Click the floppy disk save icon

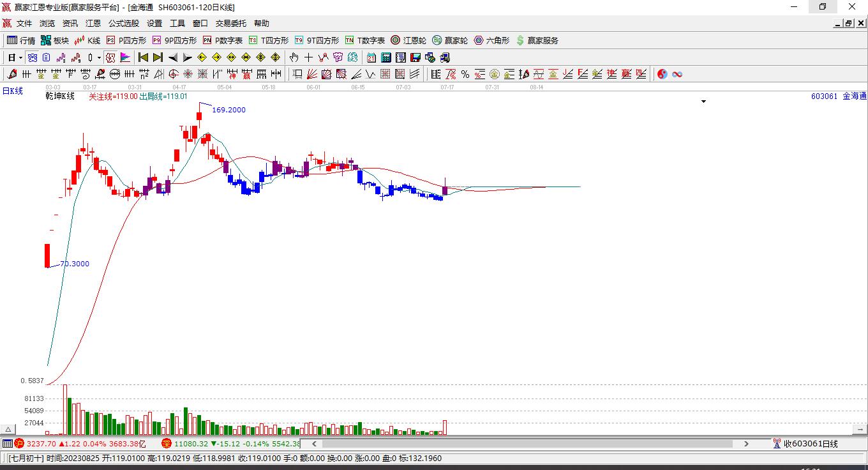click(415, 57)
